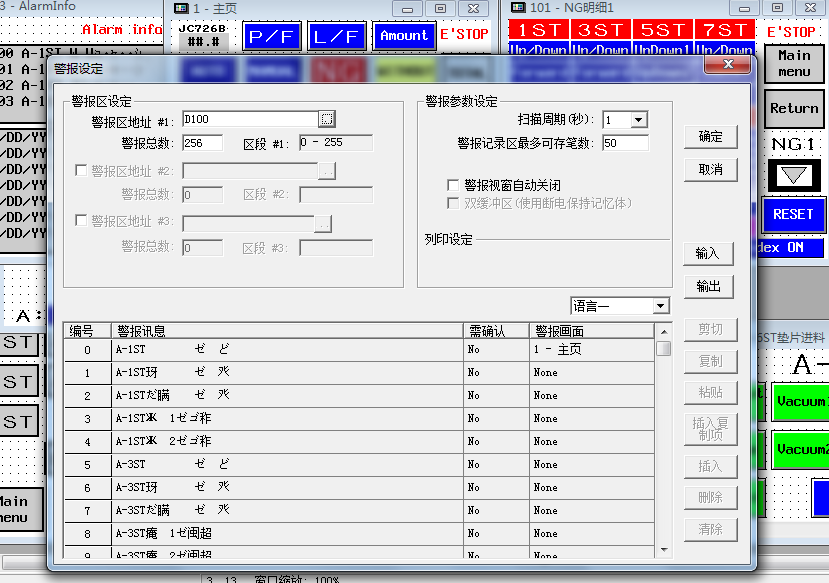Enable alarm area address #3 checkbox
This screenshot has height=583, width=829.
[x=82, y=221]
